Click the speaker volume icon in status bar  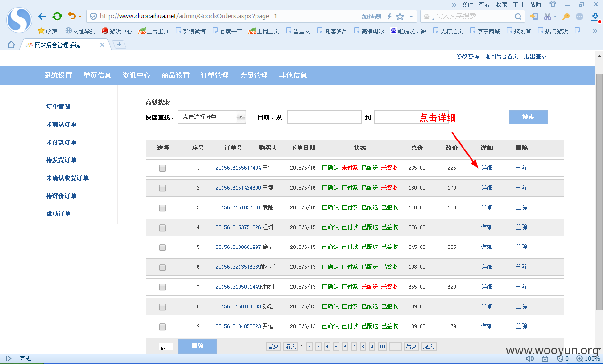tap(530, 359)
